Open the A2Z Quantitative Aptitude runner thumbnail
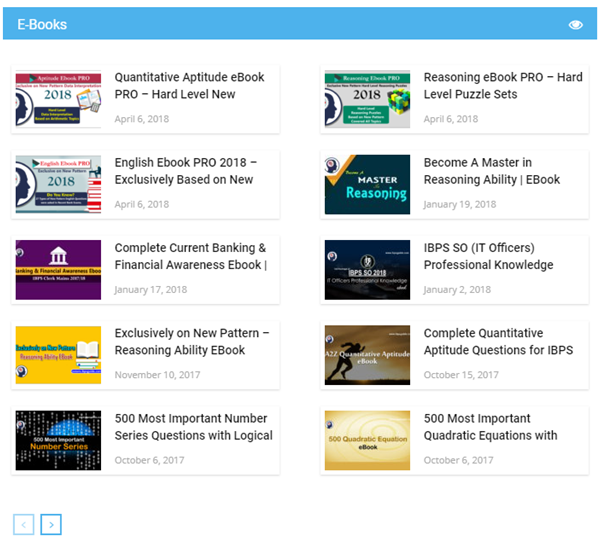The height and width of the screenshot is (544, 606). (x=367, y=355)
